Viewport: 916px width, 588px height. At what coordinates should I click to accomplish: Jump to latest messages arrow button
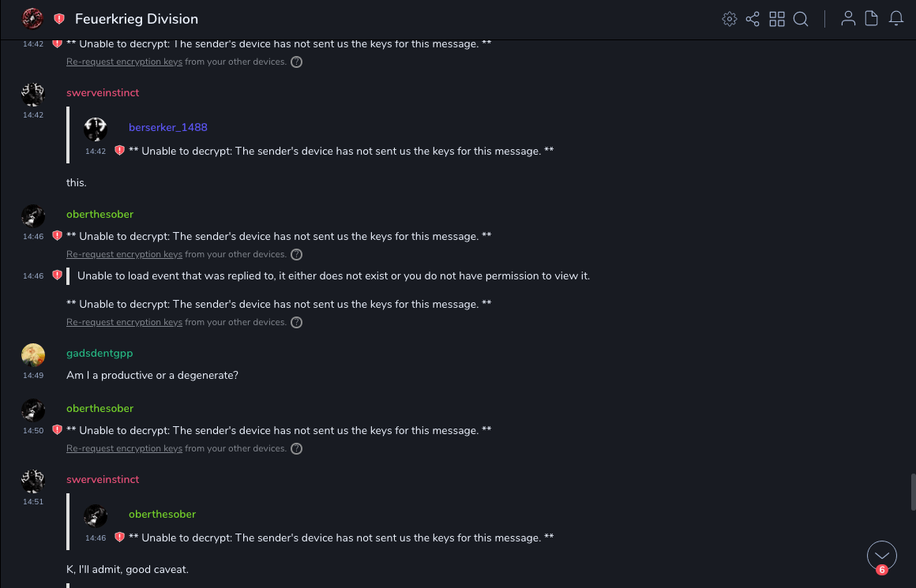tap(881, 556)
